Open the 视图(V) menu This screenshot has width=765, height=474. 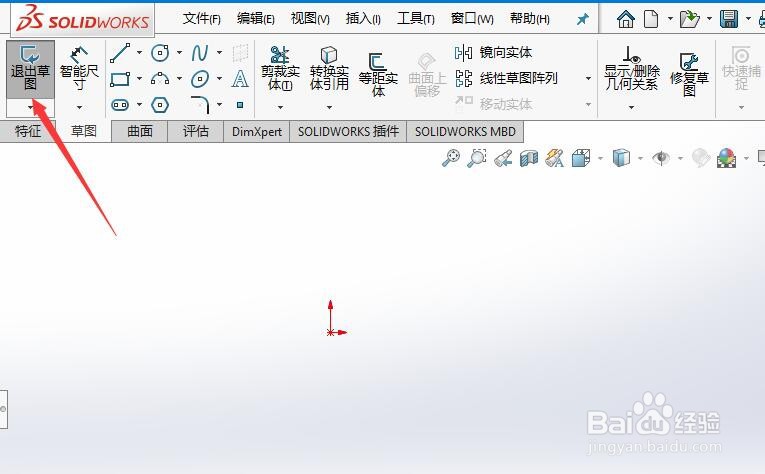click(310, 19)
